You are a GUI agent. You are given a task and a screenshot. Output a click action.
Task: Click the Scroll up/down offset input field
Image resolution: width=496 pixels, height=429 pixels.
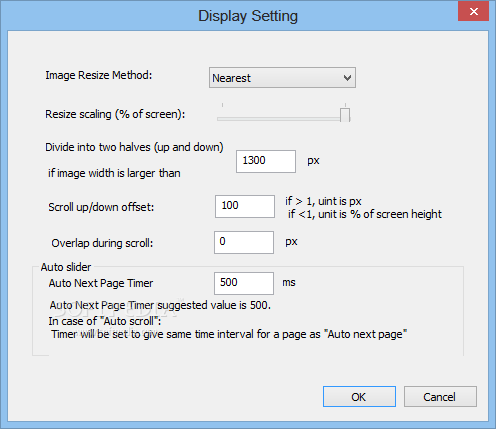coord(245,206)
